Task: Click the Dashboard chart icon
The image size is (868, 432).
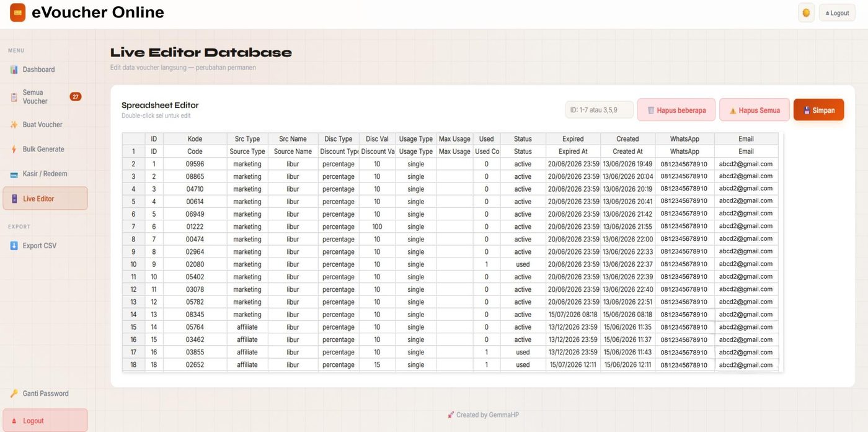Action: (x=14, y=70)
